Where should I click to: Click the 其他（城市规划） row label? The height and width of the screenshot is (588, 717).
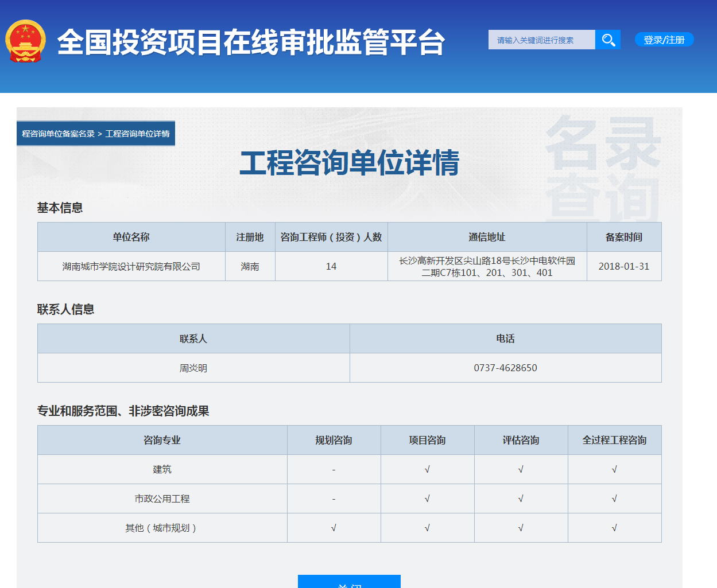tap(162, 528)
